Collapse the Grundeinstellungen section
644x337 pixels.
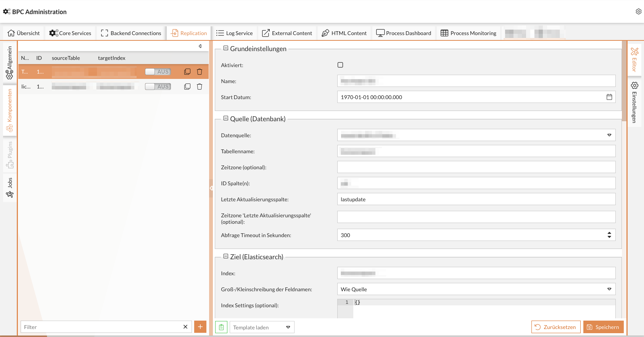pyautogui.click(x=226, y=48)
